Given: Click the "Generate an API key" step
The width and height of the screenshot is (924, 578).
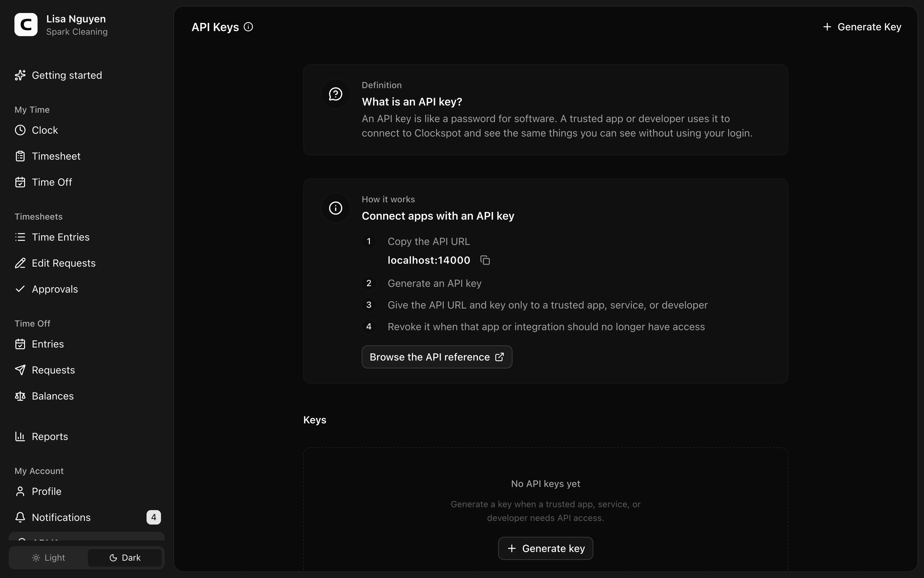Looking at the screenshot, I should (x=435, y=283).
